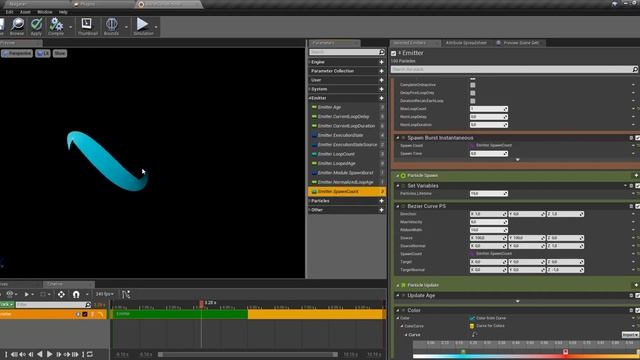Toggle Set Variables module enabled checkbox
The width and height of the screenshot is (640, 360).
[x=637, y=186]
